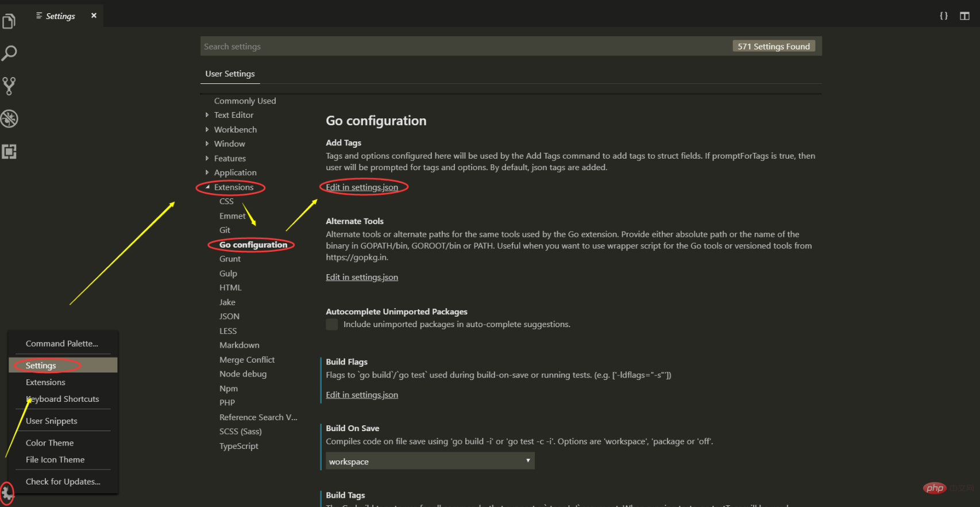980x507 pixels.
Task: Split the editor with the layout icon
Action: [x=964, y=16]
